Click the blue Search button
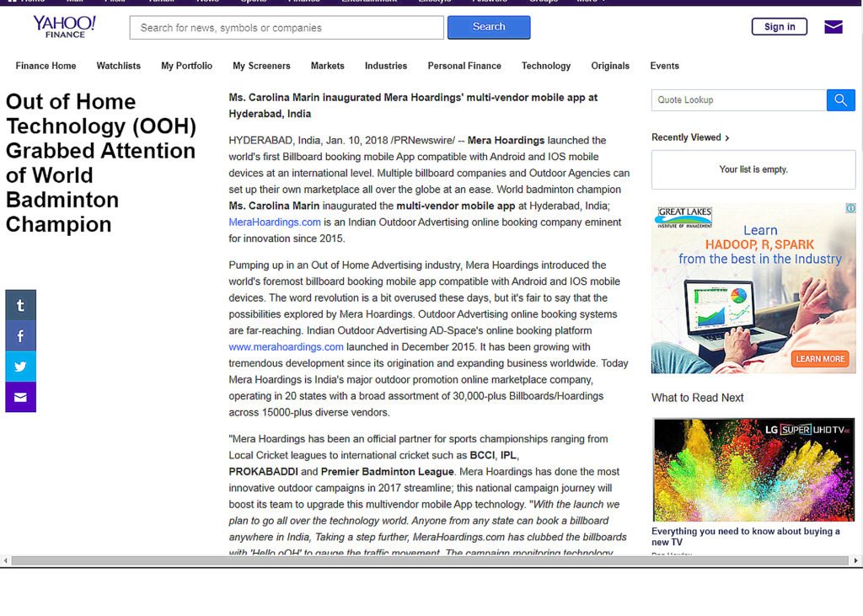 489,27
